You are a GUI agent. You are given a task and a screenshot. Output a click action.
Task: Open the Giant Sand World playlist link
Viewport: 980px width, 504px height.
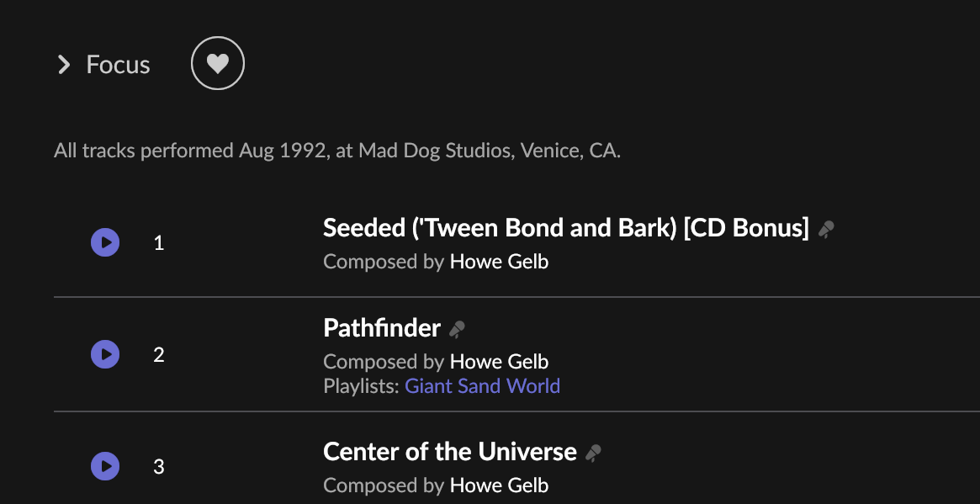[x=483, y=386]
